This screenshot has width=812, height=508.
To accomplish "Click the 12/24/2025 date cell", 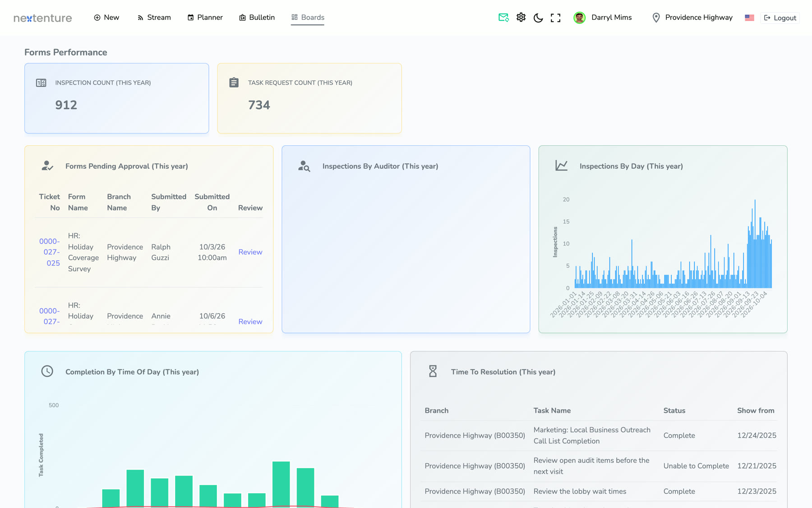I will click(x=757, y=435).
